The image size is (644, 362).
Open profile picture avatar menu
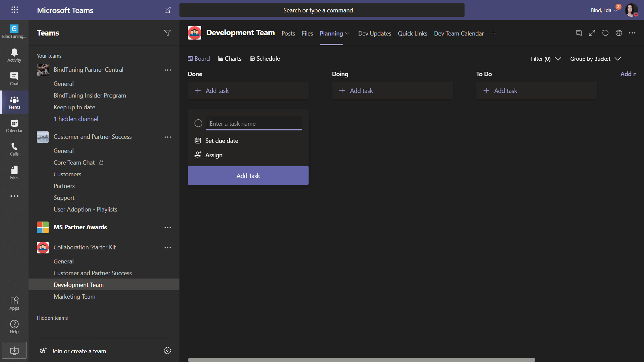tap(631, 10)
